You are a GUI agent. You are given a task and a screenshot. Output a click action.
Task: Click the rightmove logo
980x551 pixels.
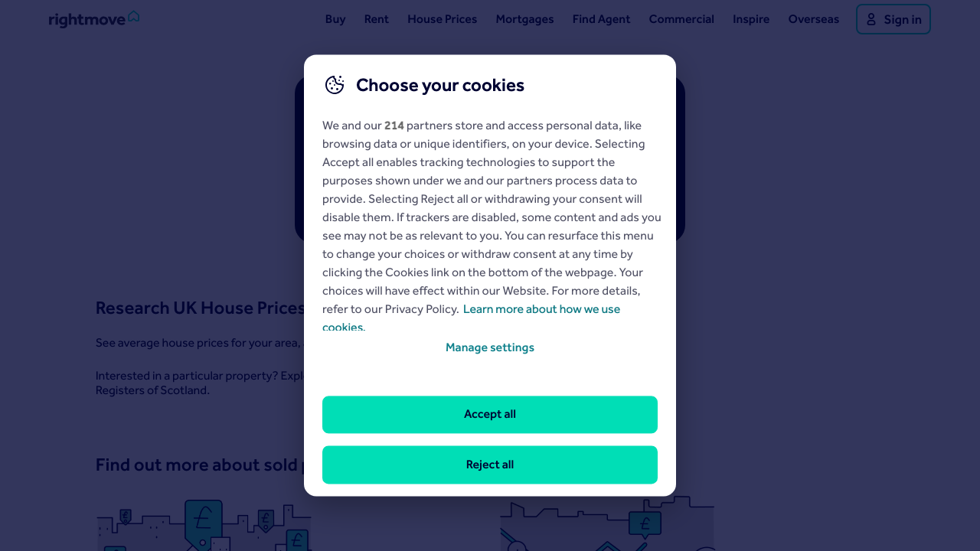point(94,19)
